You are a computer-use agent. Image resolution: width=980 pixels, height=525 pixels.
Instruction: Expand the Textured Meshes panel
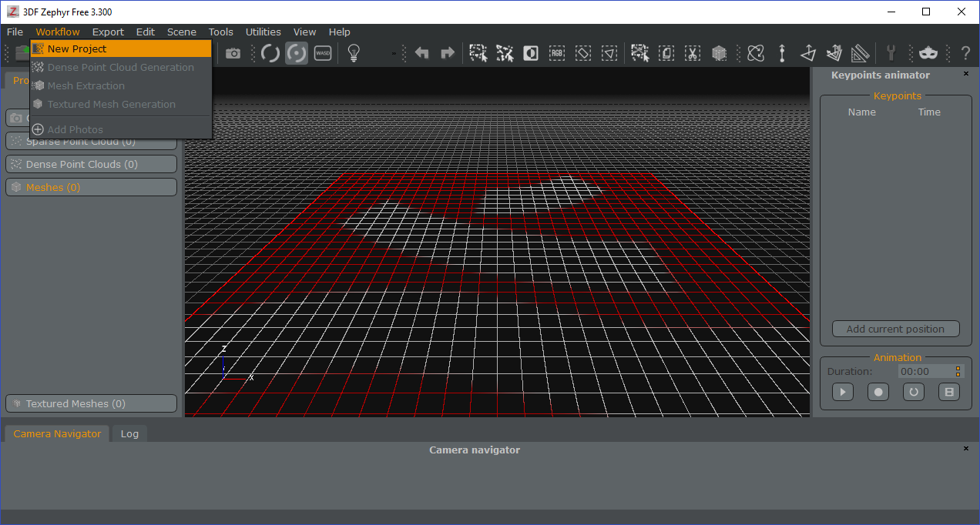pyautogui.click(x=91, y=403)
